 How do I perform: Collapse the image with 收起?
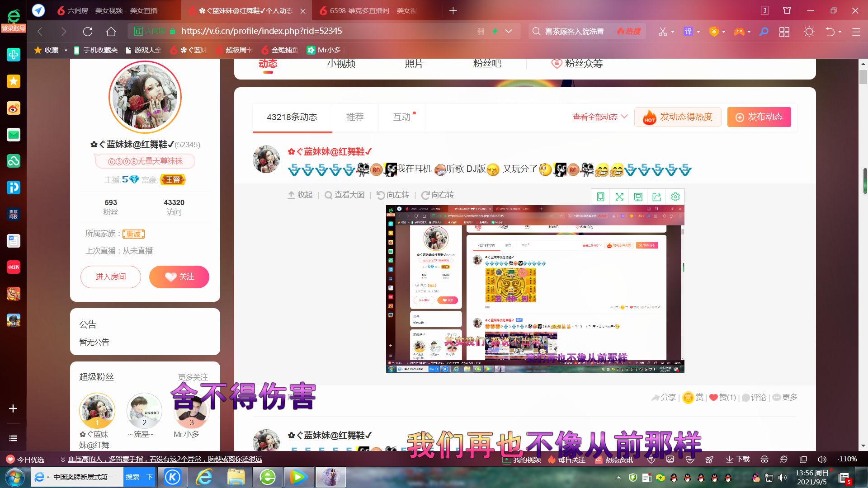300,195
